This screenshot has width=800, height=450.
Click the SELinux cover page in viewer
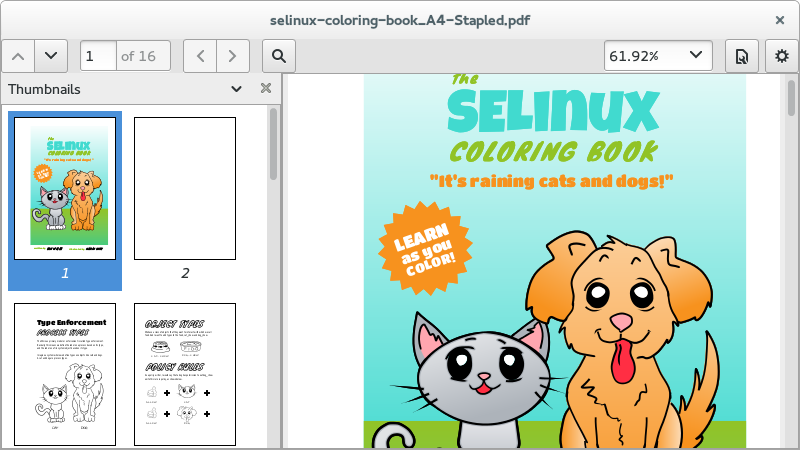(555, 261)
